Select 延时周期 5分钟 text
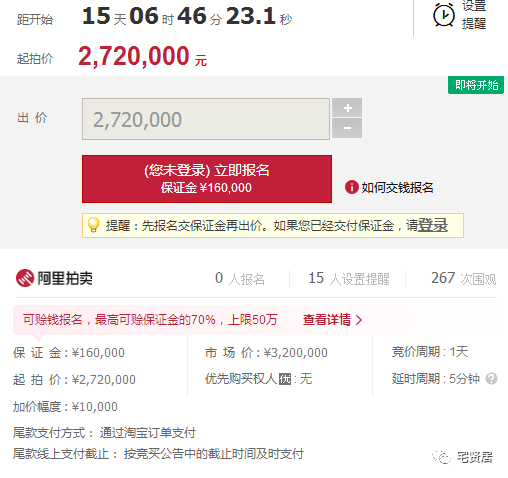This screenshot has width=508, height=478. point(436,379)
